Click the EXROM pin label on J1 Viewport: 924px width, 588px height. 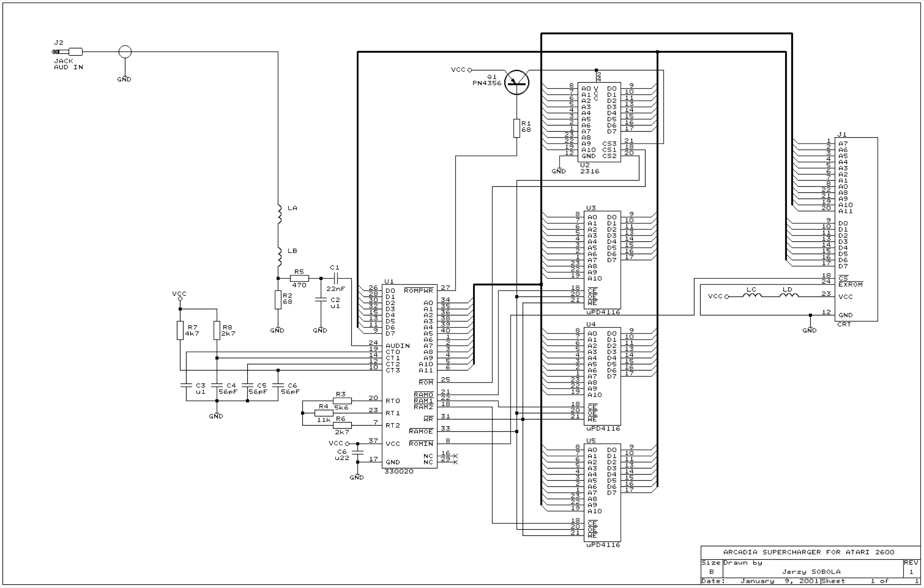850,284
